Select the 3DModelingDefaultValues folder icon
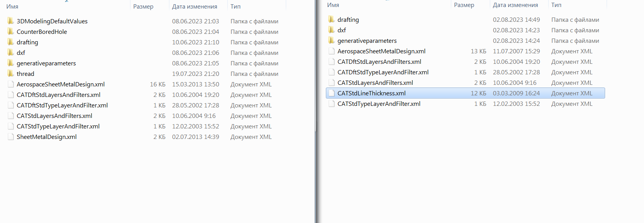The width and height of the screenshot is (644, 223). pos(11,21)
